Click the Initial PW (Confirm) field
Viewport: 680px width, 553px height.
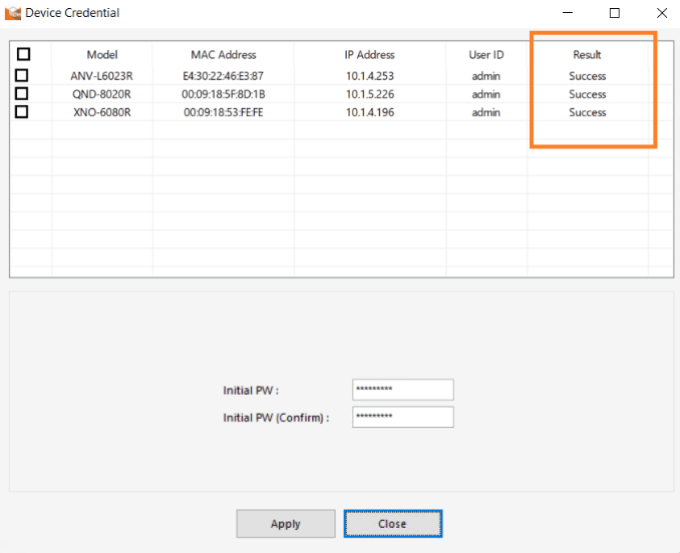tap(403, 417)
